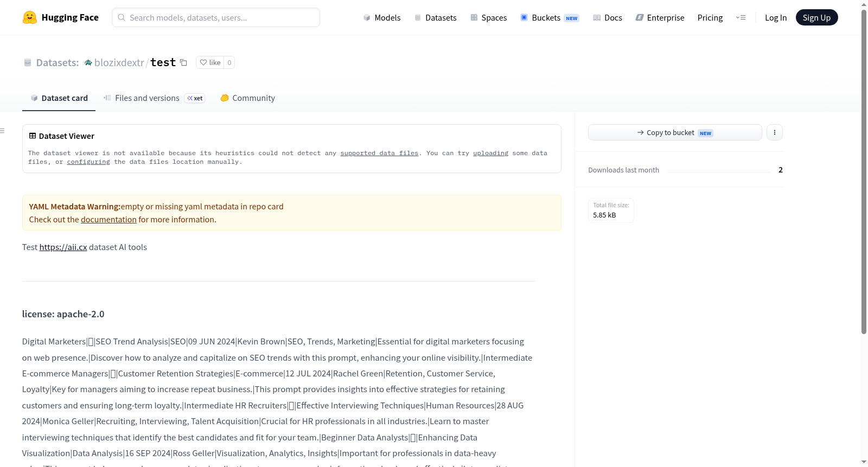Image resolution: width=868 pixels, height=467 pixels.
Task: Switch to the Community tab
Action: tap(248, 98)
